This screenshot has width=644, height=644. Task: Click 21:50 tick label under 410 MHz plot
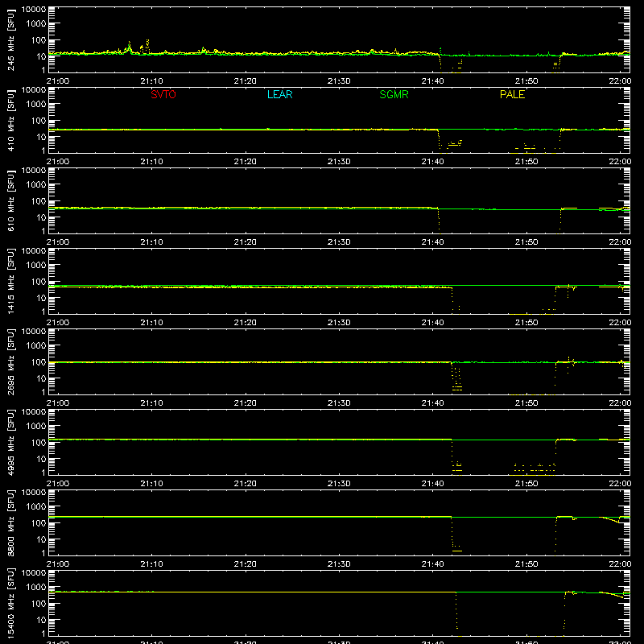tap(526, 162)
